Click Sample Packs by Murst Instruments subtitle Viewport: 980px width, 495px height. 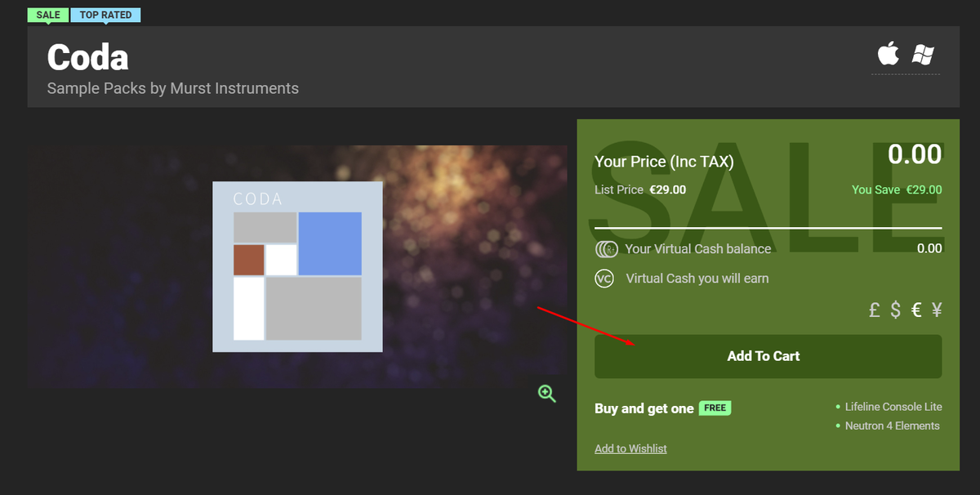(173, 88)
